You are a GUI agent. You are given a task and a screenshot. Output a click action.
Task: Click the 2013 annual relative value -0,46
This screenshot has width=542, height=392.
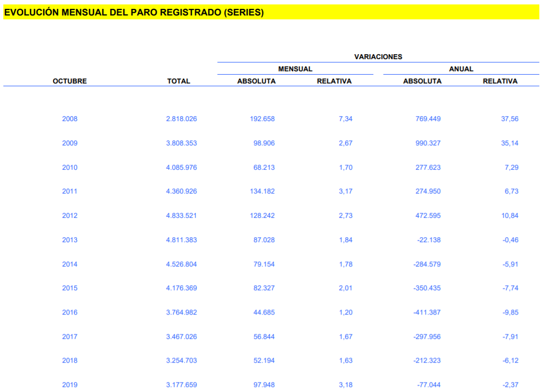click(509, 240)
